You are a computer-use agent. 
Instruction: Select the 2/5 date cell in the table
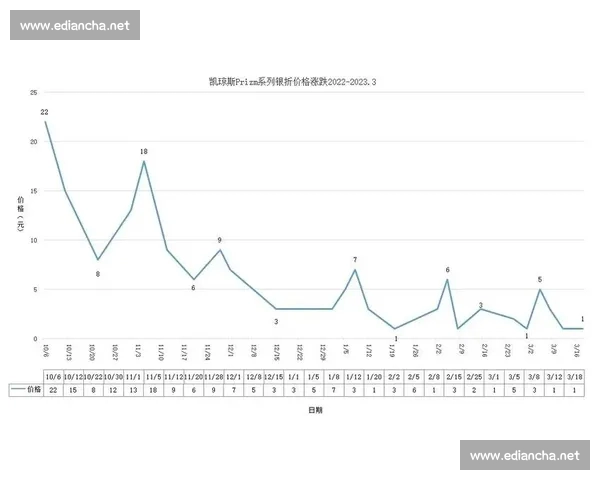coord(414,377)
